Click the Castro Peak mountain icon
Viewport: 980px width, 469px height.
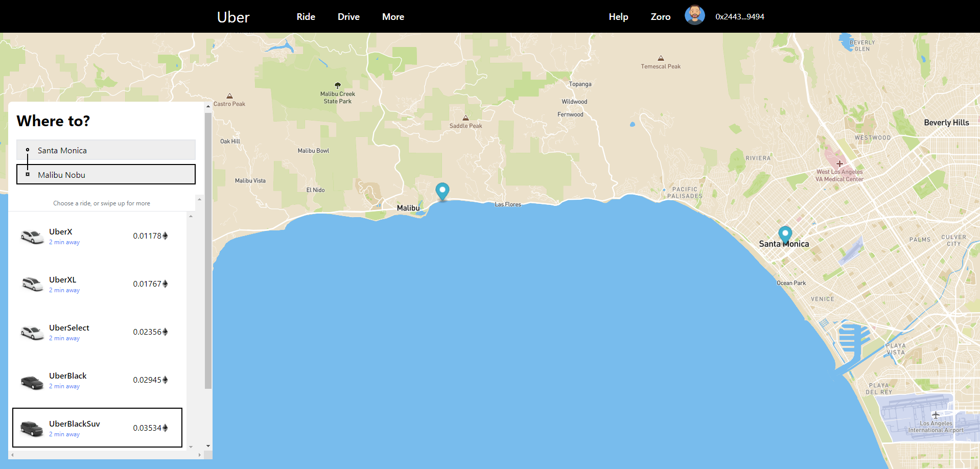[x=229, y=96]
